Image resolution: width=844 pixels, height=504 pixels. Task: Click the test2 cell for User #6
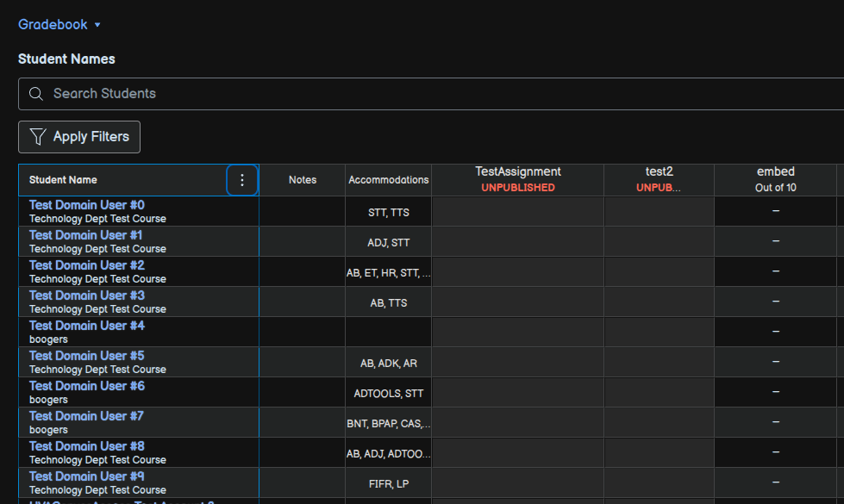coord(660,392)
